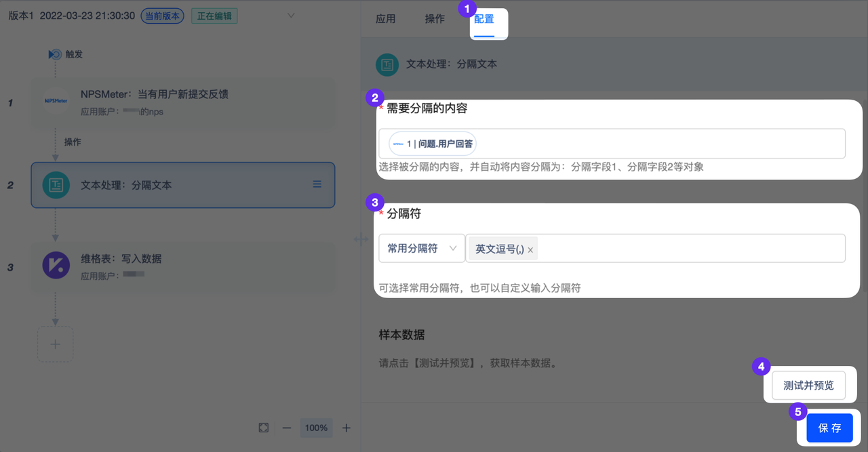Remove the 英文逗号(,) tag
The image size is (868, 452).
(530, 250)
